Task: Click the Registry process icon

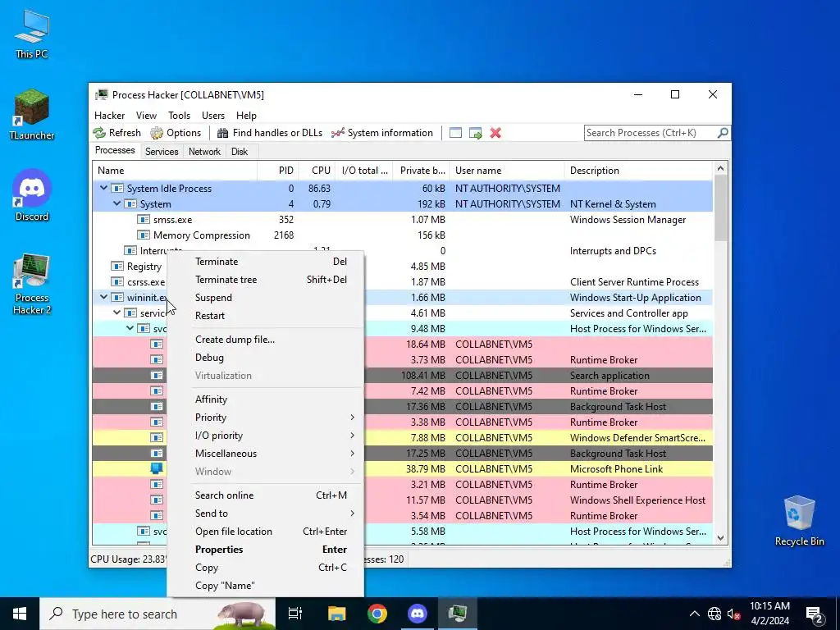Action: click(116, 267)
